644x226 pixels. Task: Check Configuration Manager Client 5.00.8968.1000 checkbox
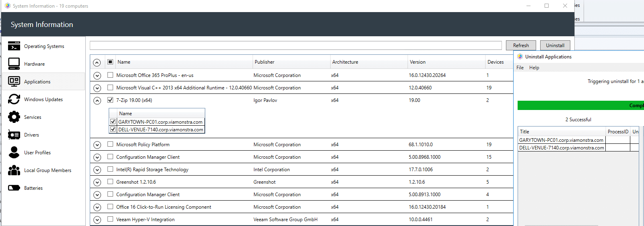[x=110, y=157]
